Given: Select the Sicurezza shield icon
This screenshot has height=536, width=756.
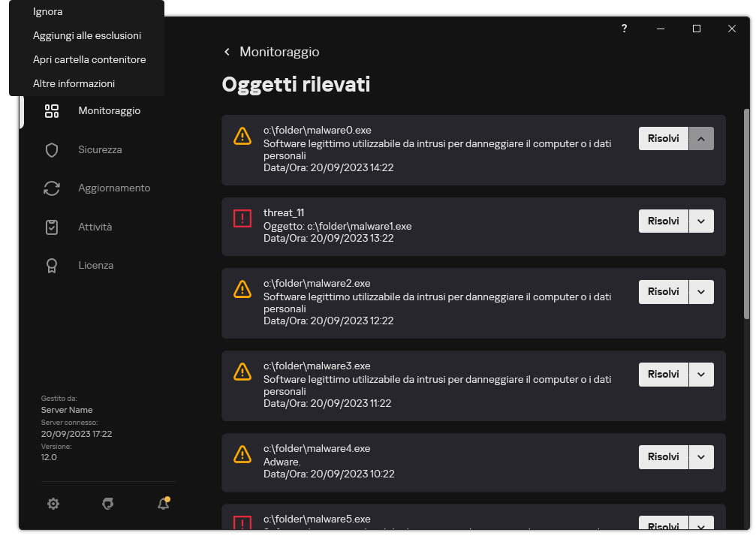Looking at the screenshot, I should [51, 149].
